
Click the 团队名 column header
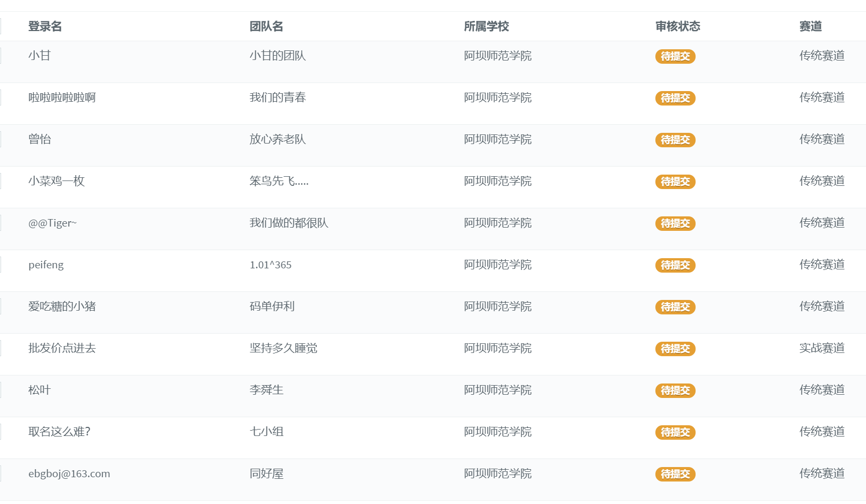pos(266,26)
